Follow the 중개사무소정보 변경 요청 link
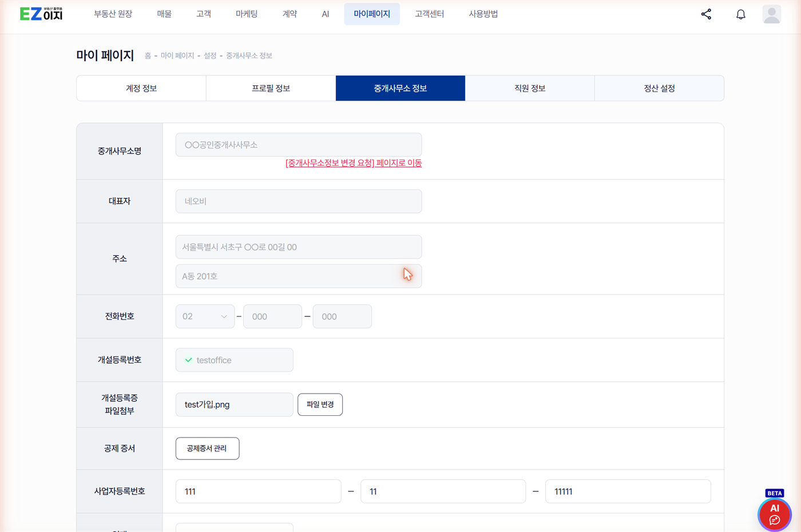Screen dimensions: 801x532 click(x=354, y=163)
